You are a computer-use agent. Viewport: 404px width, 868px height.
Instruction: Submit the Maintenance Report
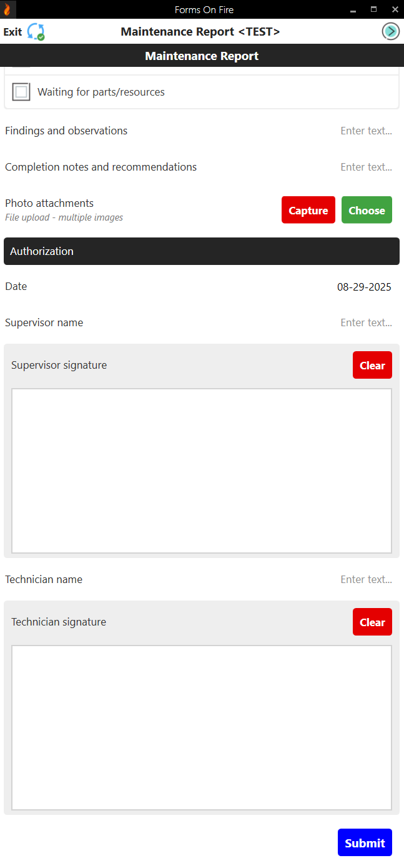tap(365, 842)
